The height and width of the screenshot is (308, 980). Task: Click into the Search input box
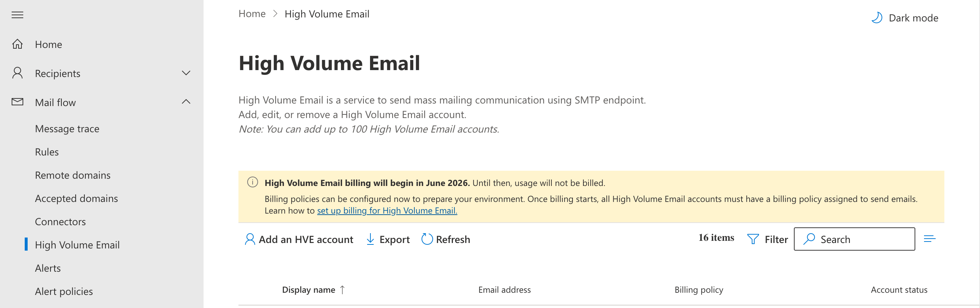(x=855, y=239)
